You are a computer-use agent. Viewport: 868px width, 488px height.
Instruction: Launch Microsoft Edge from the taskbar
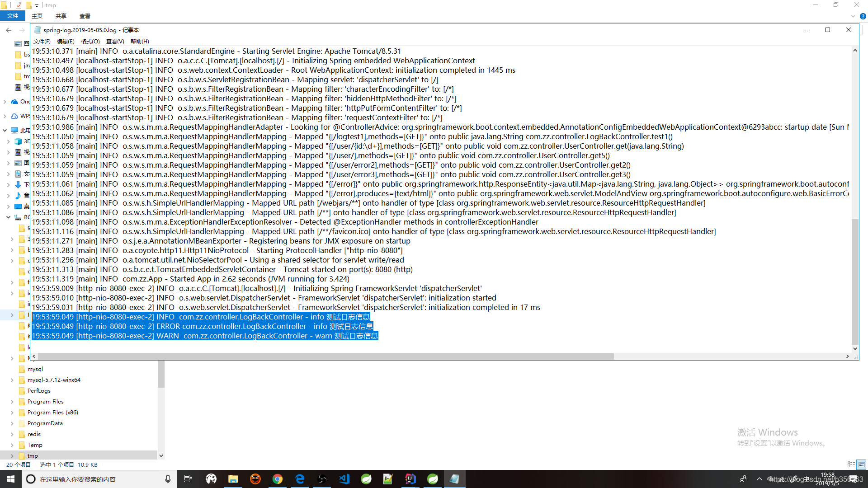click(300, 479)
